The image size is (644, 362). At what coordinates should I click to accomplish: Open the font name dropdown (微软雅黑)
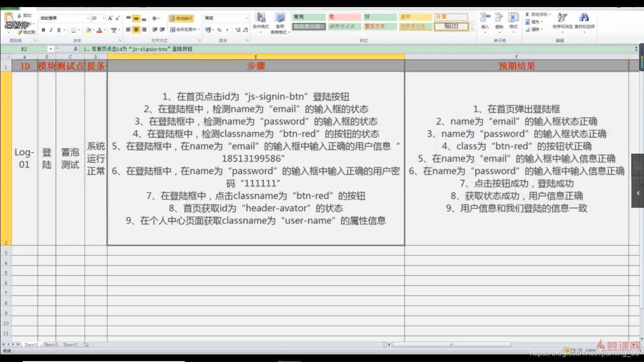click(88, 18)
